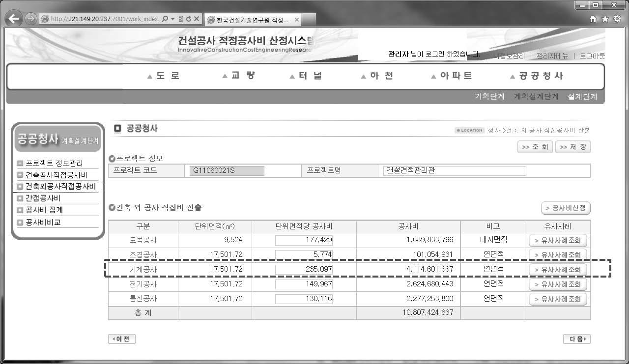This screenshot has width=629, height=364.
Task: Click 기계공사 cost 4,114,601,867
Action: point(430,269)
